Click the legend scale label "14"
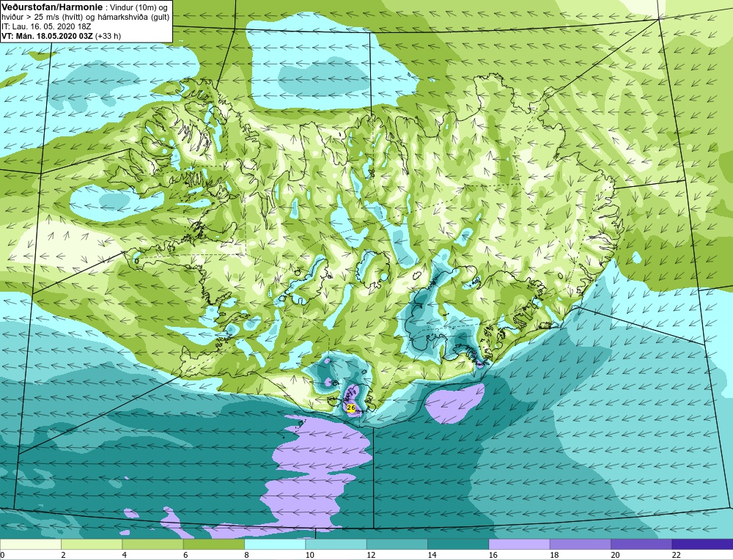Screen dimensions: 733x560 [432, 556]
